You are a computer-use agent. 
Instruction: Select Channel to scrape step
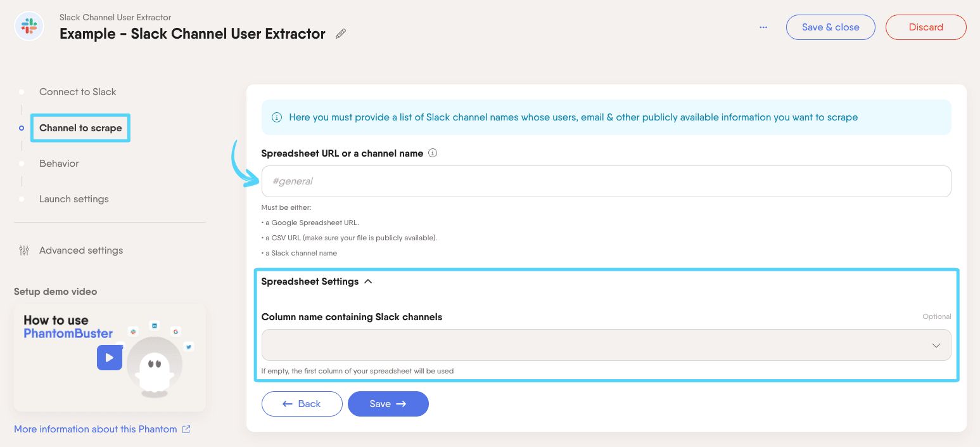coord(80,128)
